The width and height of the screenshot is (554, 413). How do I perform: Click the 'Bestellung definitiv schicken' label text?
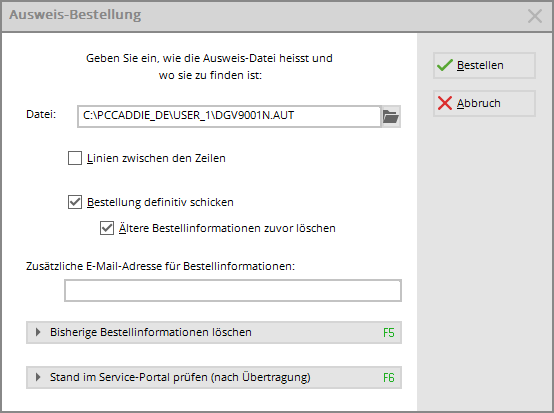point(160,202)
